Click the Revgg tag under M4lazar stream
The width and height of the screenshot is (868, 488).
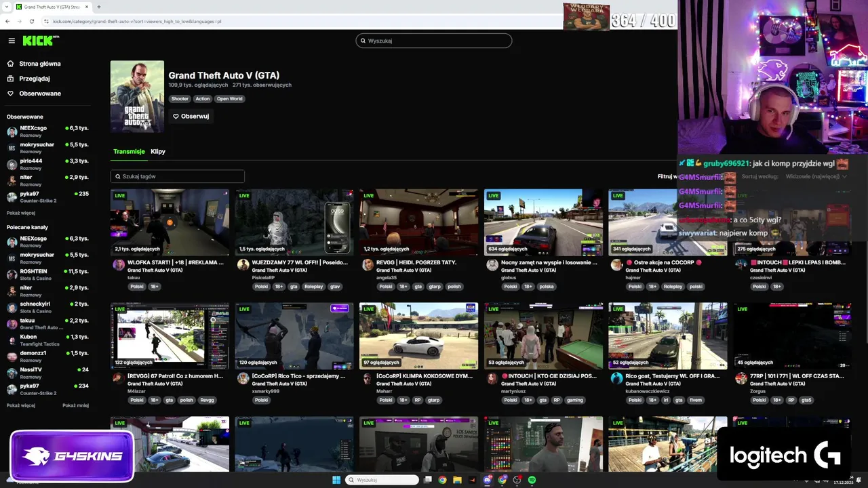208,400
